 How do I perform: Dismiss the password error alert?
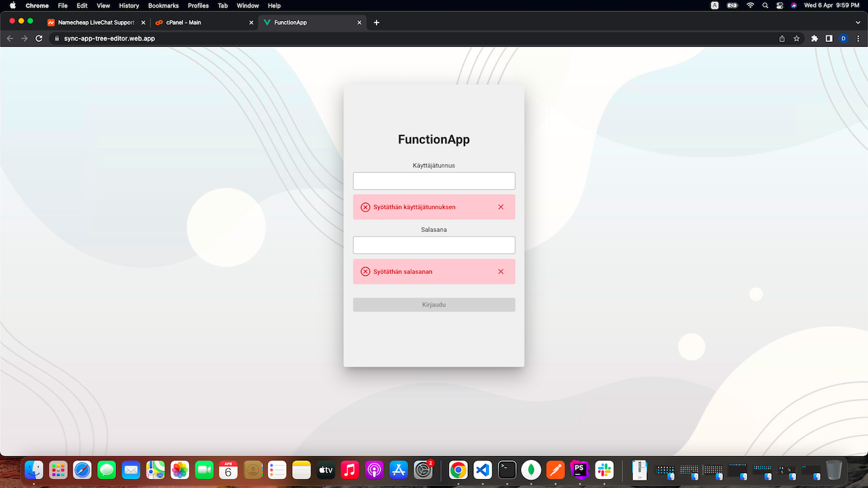coord(500,271)
